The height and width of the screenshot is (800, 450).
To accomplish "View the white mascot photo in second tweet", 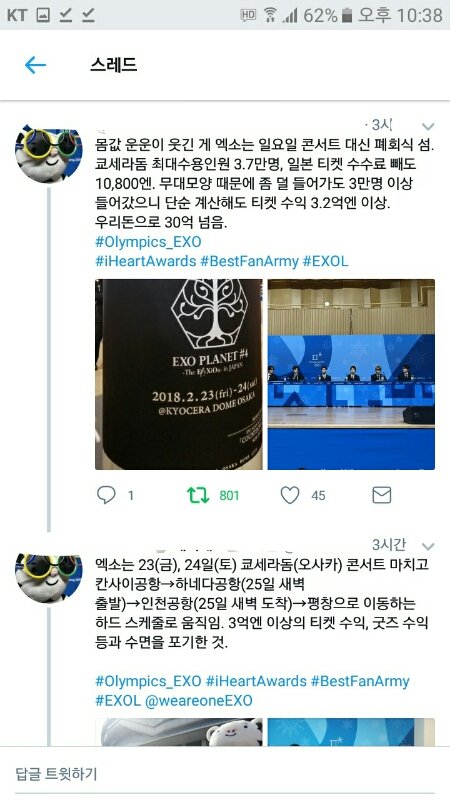I will (179, 732).
